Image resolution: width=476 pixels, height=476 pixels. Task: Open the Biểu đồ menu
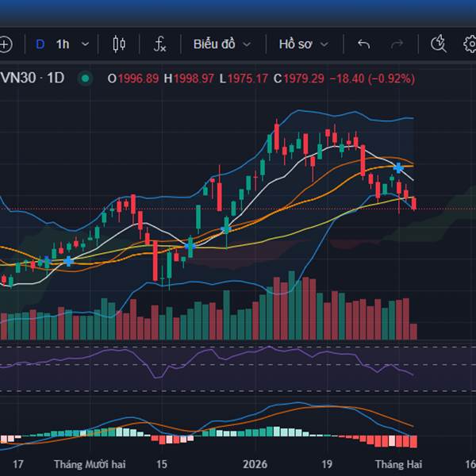pos(214,44)
